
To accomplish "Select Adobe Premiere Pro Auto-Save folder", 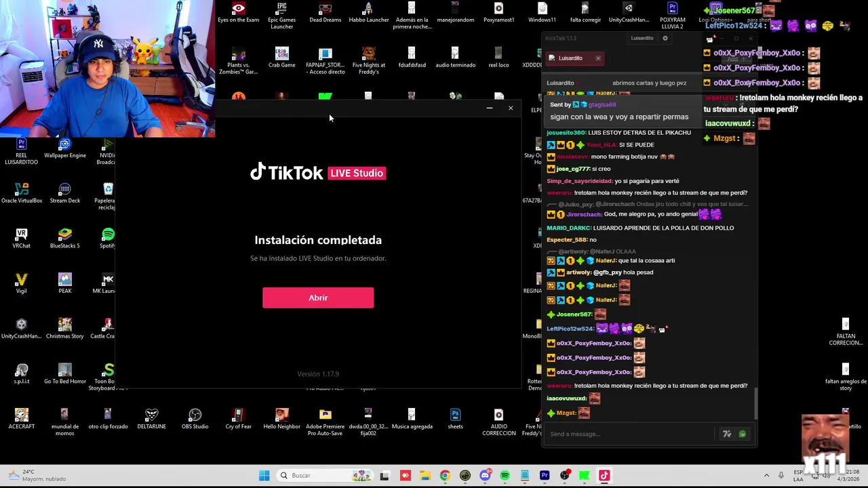I will (325, 422).
